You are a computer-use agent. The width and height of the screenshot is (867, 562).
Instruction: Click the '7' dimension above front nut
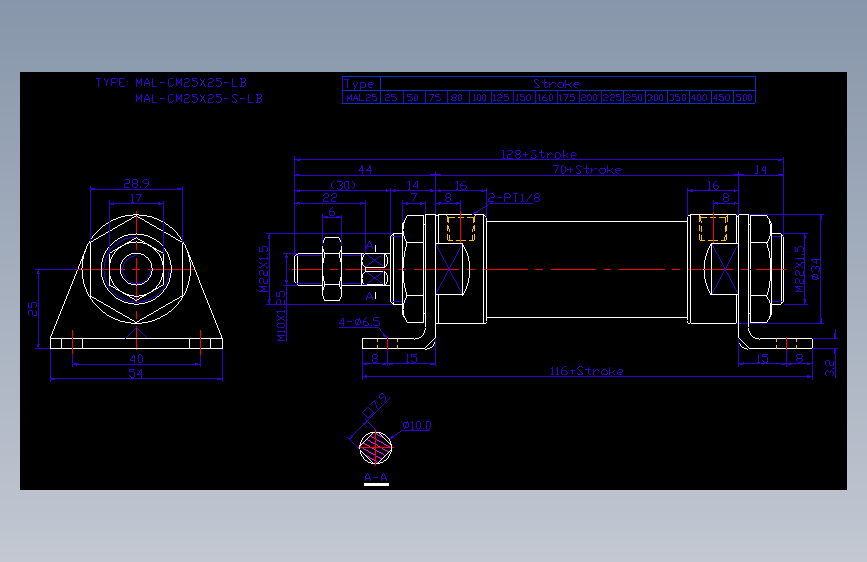pyautogui.click(x=414, y=197)
